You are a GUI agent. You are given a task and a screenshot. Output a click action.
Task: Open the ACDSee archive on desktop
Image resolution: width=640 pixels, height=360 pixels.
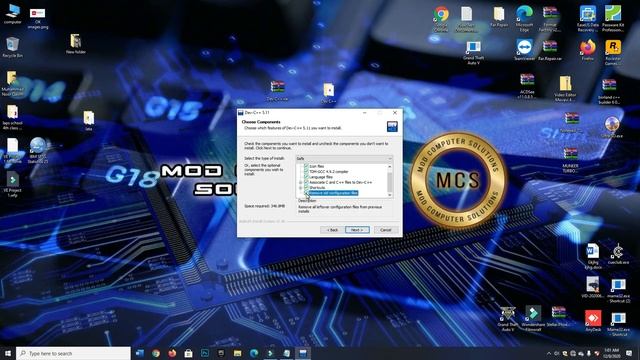pyautogui.click(x=527, y=87)
